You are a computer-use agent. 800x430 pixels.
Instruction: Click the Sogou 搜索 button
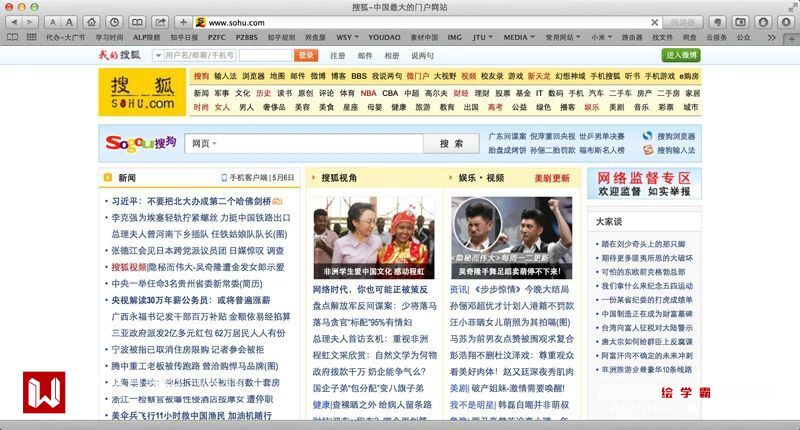pyautogui.click(x=452, y=144)
